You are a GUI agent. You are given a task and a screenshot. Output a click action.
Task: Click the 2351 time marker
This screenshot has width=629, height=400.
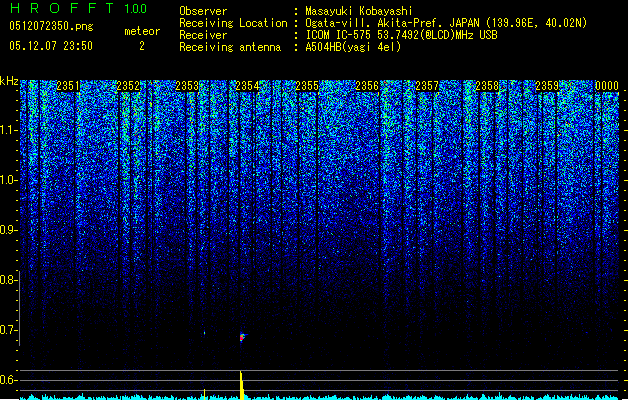(68, 86)
